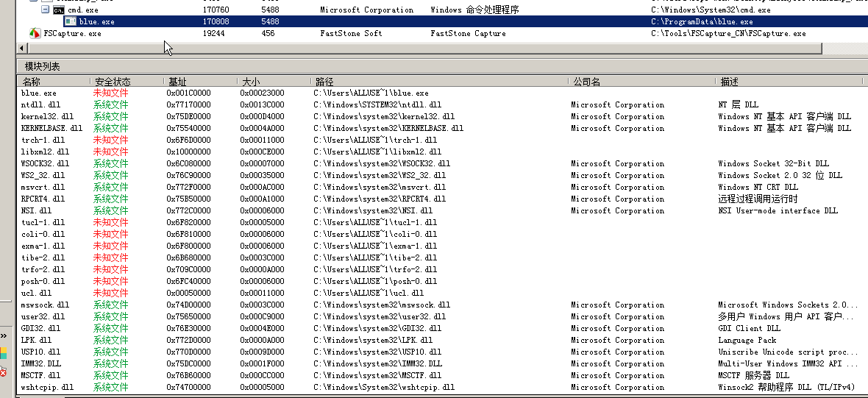Sort modules by 路径 column header

[x=440, y=82]
